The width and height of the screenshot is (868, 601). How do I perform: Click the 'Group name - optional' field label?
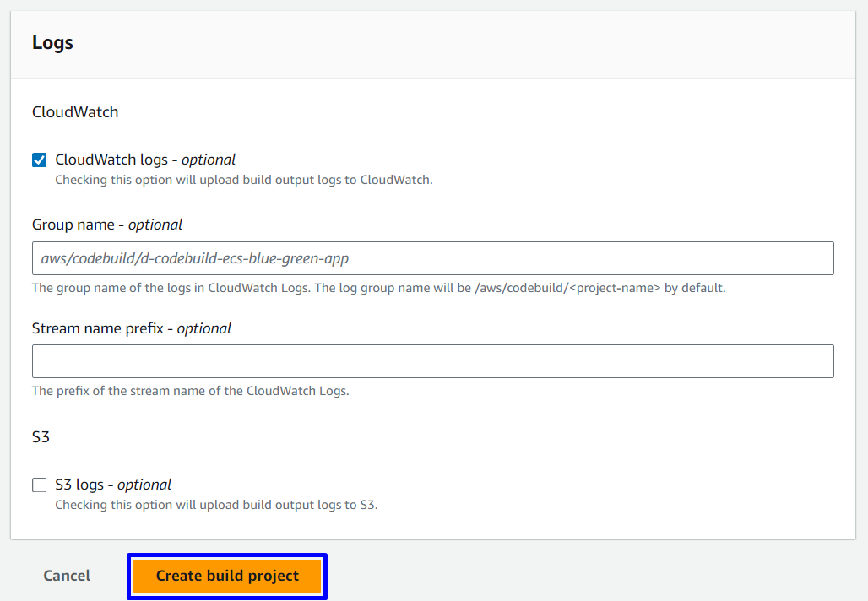pos(107,225)
